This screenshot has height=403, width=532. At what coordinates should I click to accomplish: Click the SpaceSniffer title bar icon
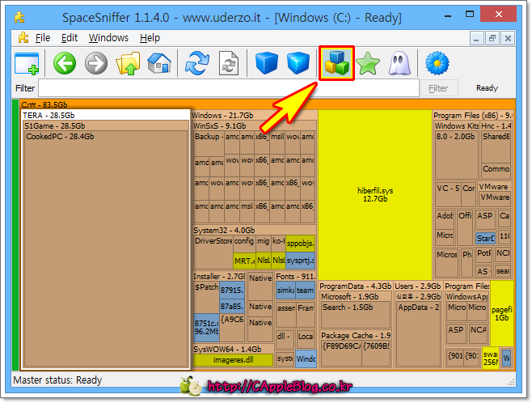click(19, 17)
